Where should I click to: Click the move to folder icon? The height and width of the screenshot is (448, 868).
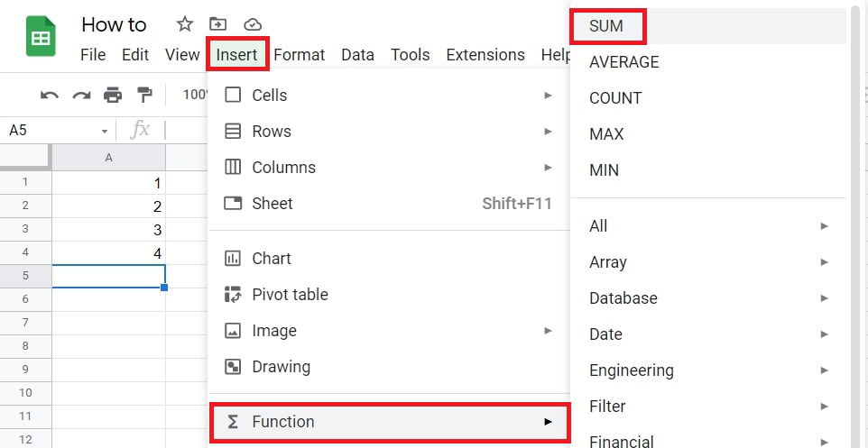click(217, 24)
